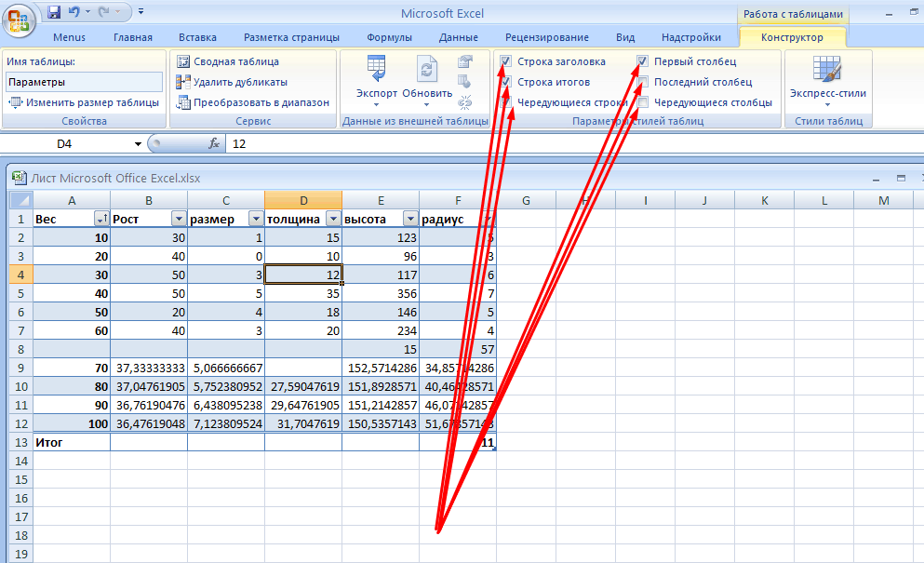Screen dimensions: 924x563
Task: Click the Преобразовать в диапазон label
Action: tap(261, 102)
